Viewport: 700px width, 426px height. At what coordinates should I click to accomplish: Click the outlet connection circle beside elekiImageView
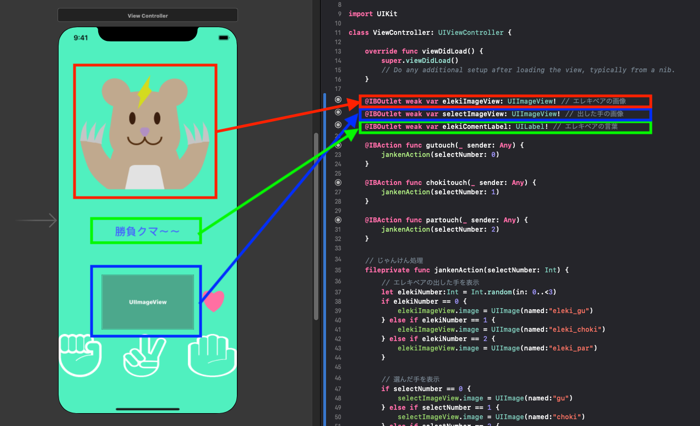(x=338, y=100)
